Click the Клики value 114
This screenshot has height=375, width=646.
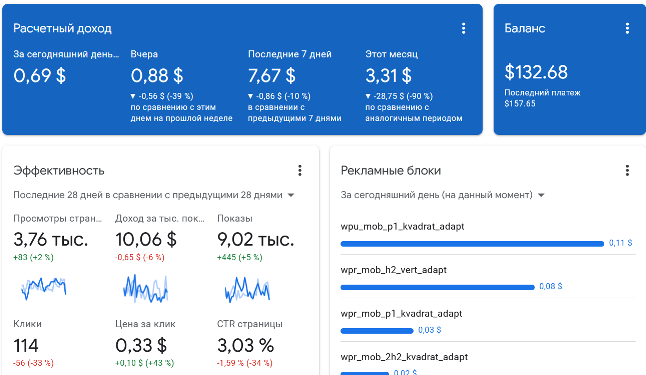tap(26, 345)
